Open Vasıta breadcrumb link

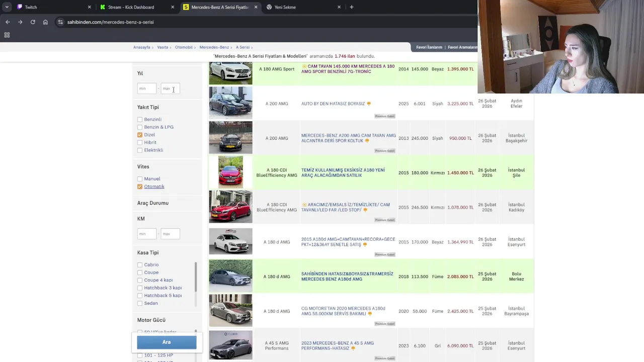tap(163, 47)
